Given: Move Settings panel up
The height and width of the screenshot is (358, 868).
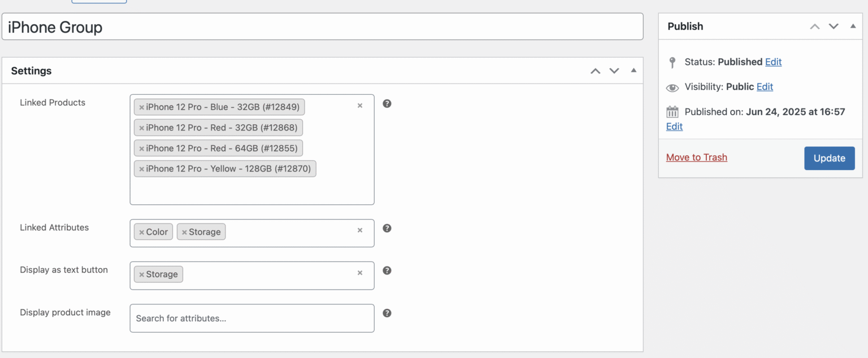Looking at the screenshot, I should [596, 71].
